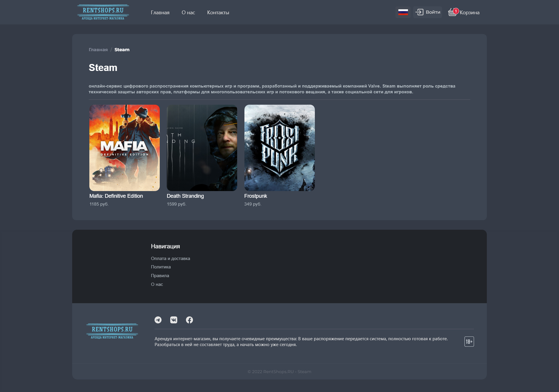Click the RentShops.RU footer logo

[112, 331]
